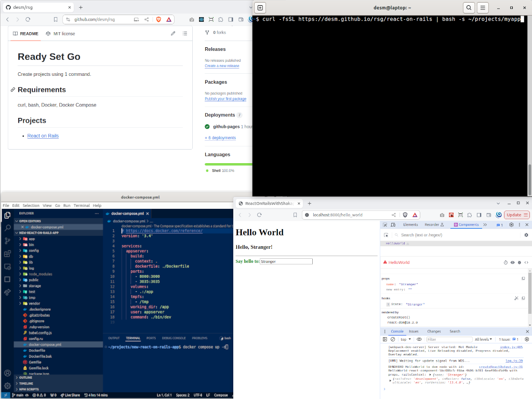
Task: Open Remote Explorer in VS Code activity bar
Action: (7, 267)
